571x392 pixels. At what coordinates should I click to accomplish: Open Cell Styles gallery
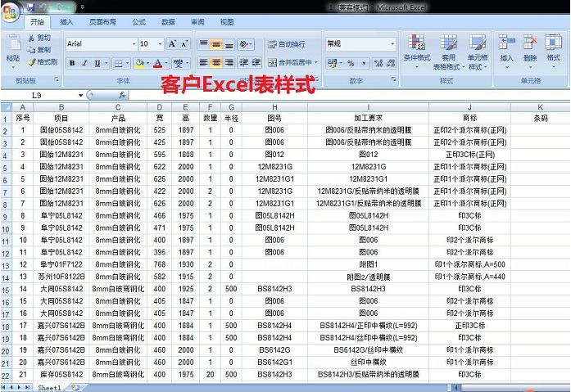(478, 51)
